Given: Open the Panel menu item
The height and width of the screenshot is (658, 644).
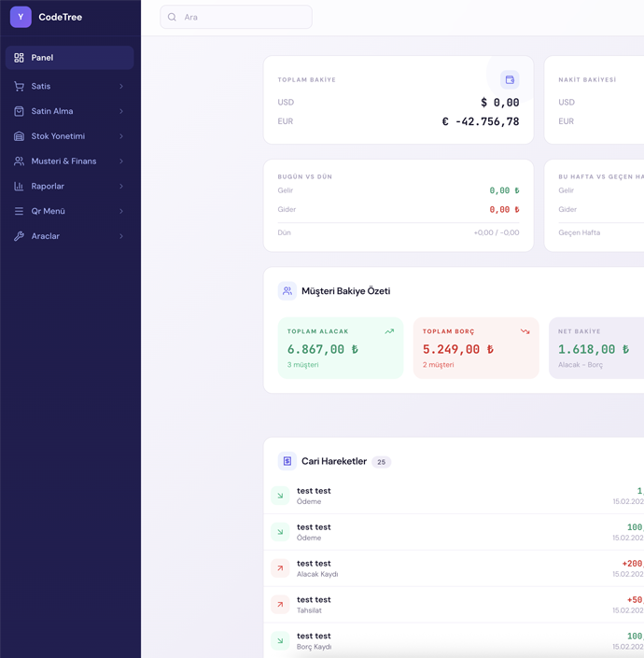Looking at the screenshot, I should point(70,58).
